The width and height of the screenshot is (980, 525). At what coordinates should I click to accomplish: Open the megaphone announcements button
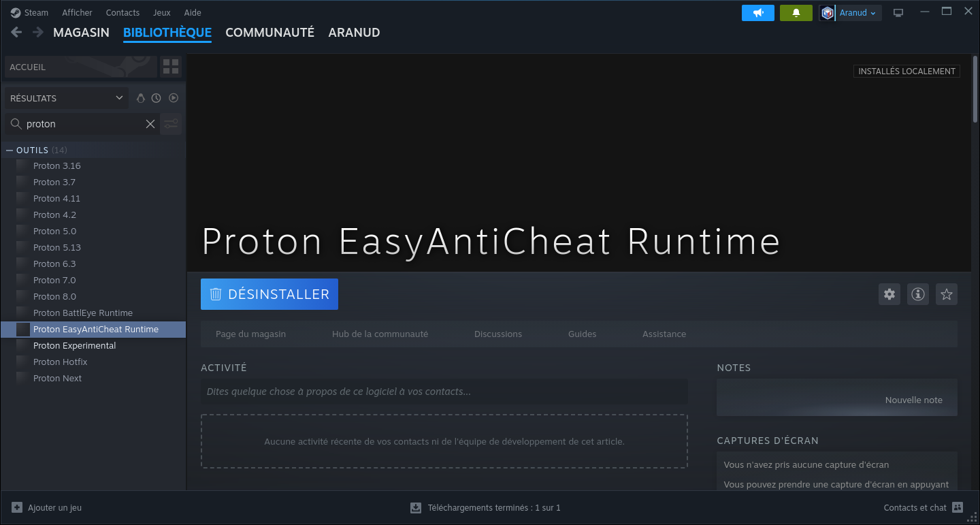click(x=758, y=13)
